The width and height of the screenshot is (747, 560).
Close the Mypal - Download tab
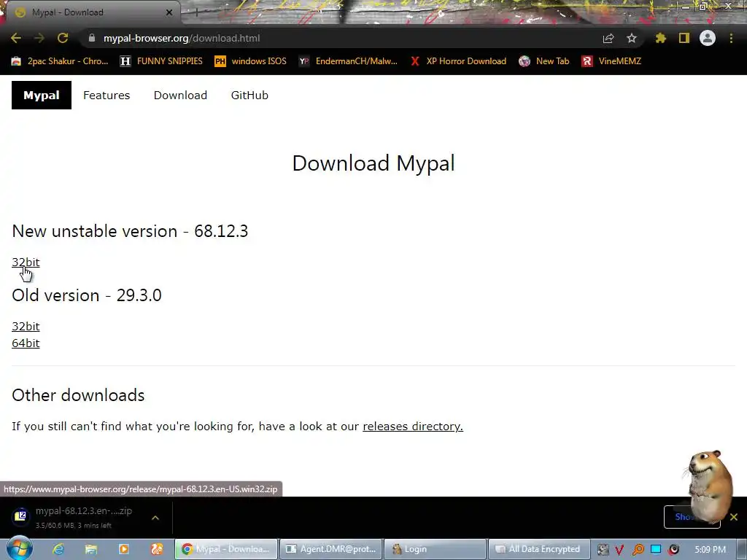(x=169, y=12)
